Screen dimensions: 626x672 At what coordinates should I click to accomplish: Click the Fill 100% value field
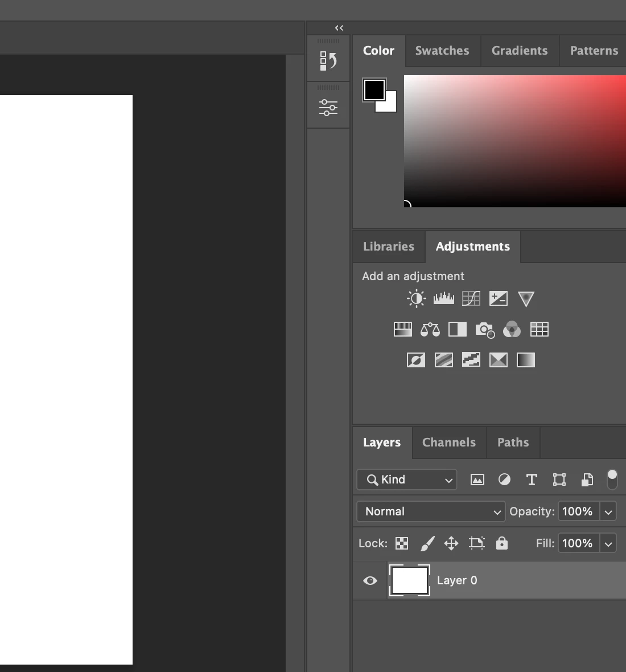(x=578, y=544)
